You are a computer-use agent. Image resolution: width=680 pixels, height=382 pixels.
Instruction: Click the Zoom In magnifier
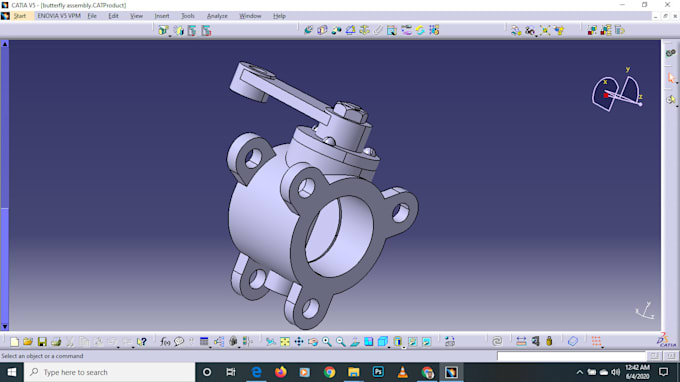[x=327, y=342]
